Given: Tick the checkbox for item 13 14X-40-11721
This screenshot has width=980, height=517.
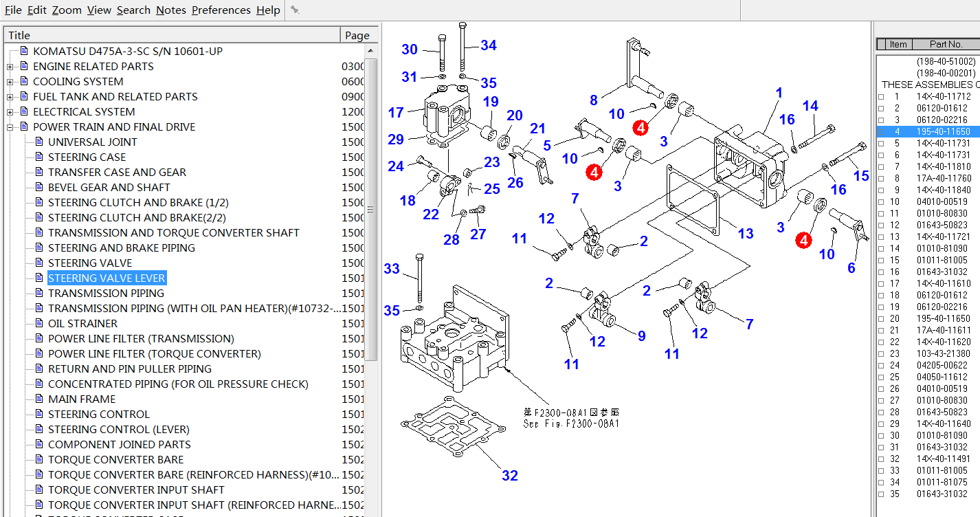Looking at the screenshot, I should 882,237.
